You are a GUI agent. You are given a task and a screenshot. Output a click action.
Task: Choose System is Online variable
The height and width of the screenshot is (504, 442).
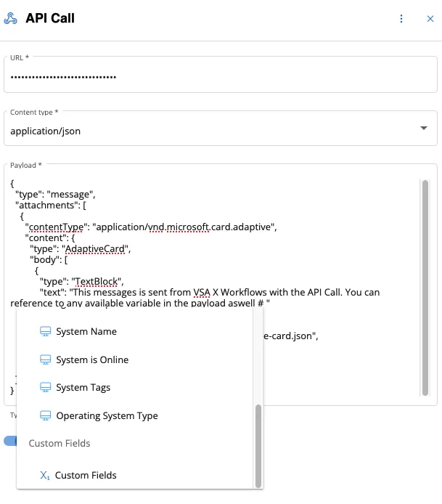pos(92,360)
